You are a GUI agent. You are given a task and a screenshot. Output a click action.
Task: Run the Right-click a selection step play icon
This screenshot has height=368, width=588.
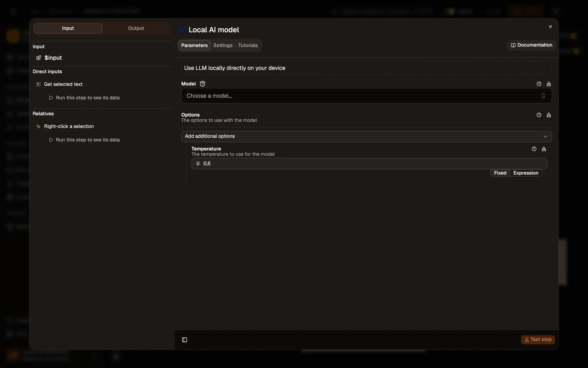tap(51, 140)
